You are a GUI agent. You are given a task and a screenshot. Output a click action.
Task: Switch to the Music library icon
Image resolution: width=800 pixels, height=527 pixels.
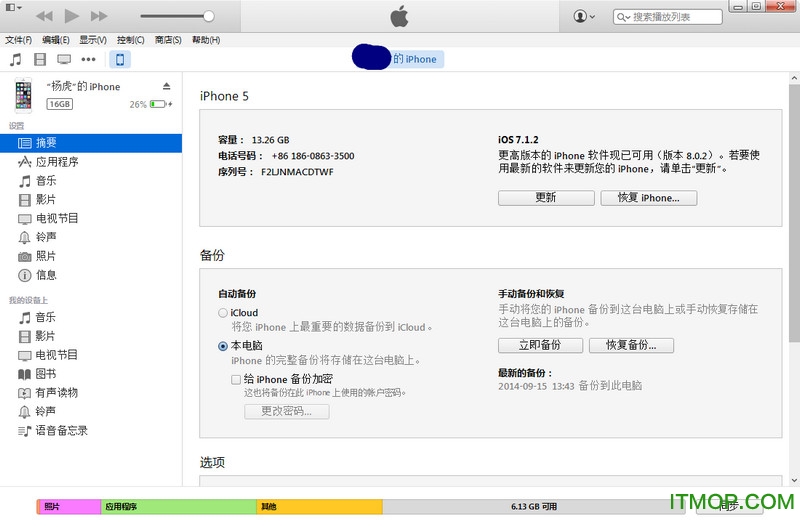(x=16, y=60)
